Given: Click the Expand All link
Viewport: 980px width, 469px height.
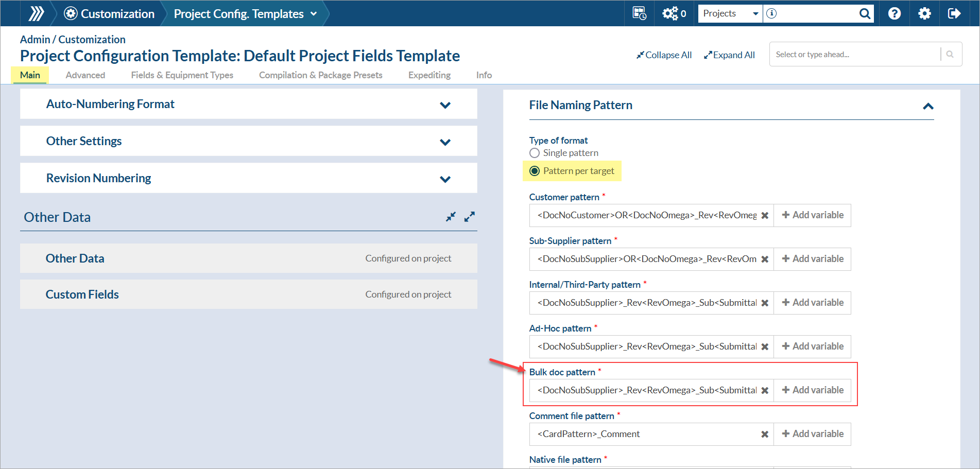Looking at the screenshot, I should (729, 55).
